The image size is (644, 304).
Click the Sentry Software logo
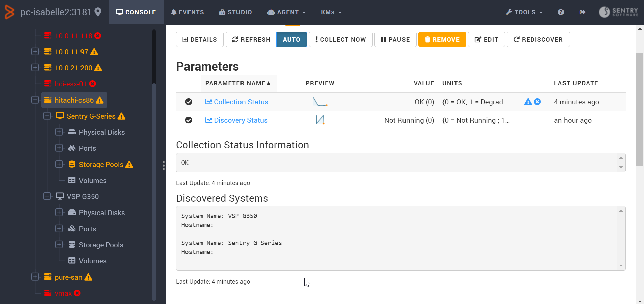tap(618, 12)
